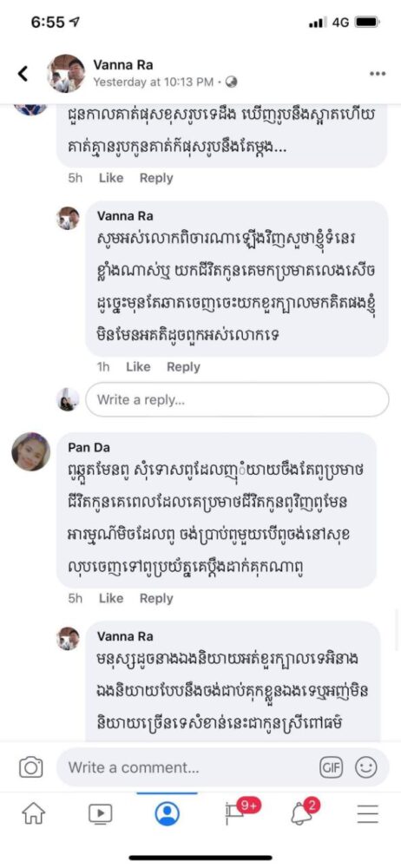401x868 pixels.
Task: Tap Like on the topmost 5h comment
Action: tap(111, 178)
